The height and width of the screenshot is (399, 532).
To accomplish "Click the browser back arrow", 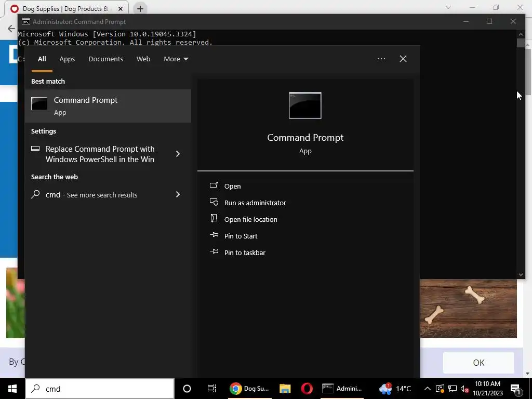I will 11,29.
